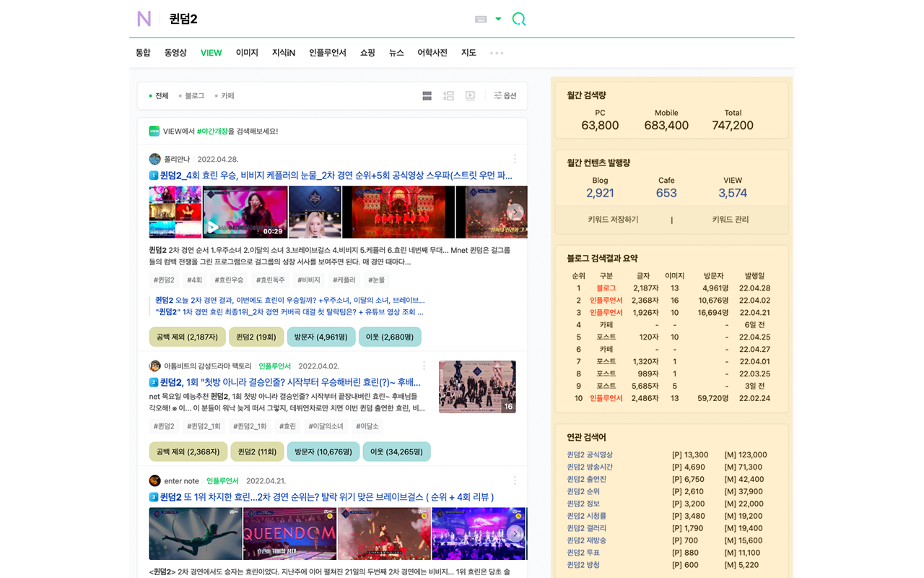Switch to card view layout icon
This screenshot has width=924, height=578.
click(x=427, y=95)
